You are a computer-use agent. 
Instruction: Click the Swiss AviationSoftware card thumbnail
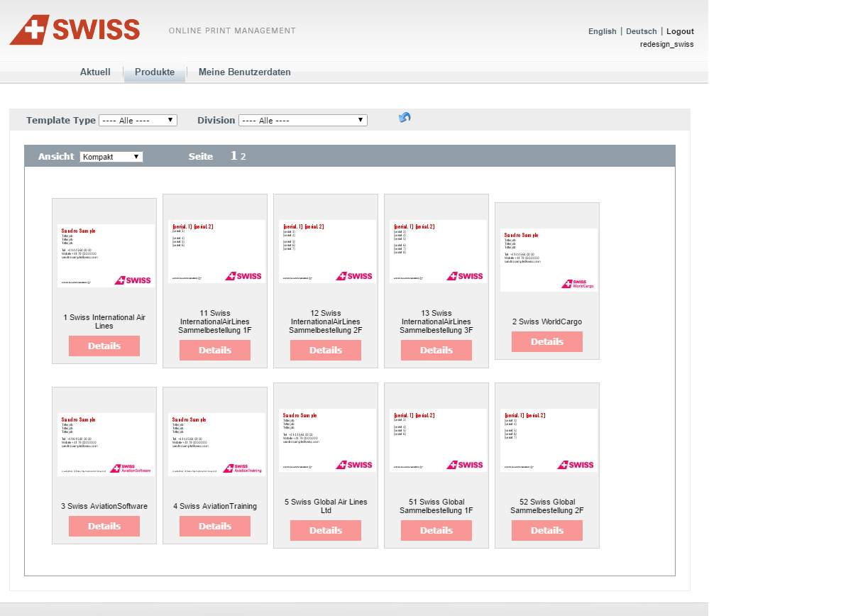106,444
